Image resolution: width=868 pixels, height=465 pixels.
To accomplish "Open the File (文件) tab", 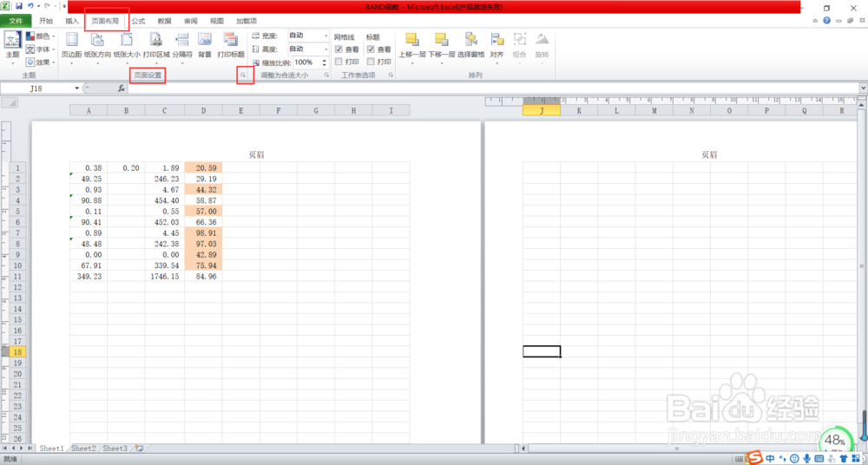I will (16, 21).
